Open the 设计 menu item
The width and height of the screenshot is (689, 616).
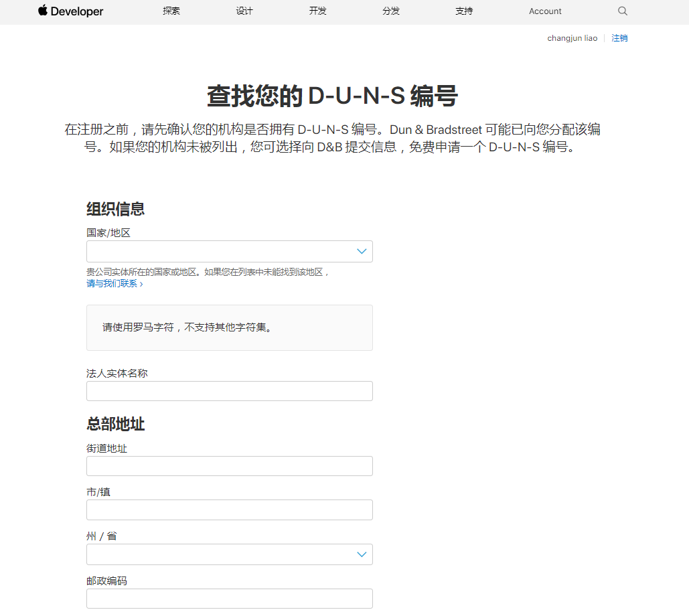[x=244, y=11]
